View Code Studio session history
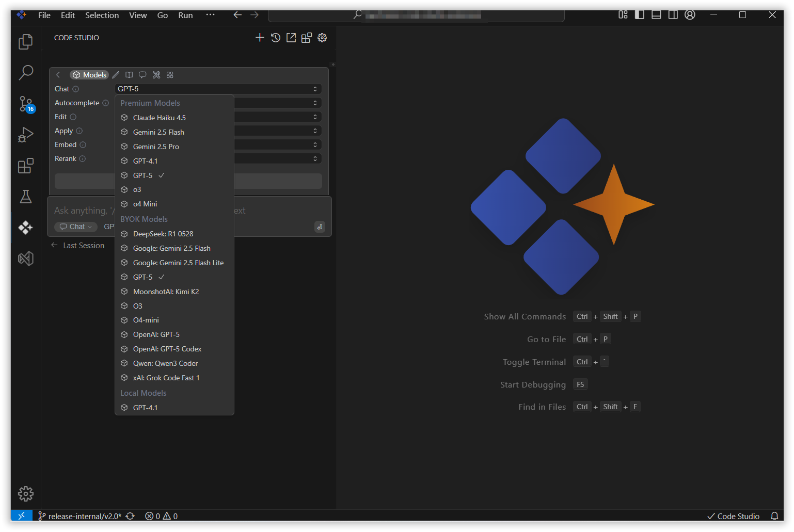The width and height of the screenshot is (794, 532). click(x=276, y=38)
